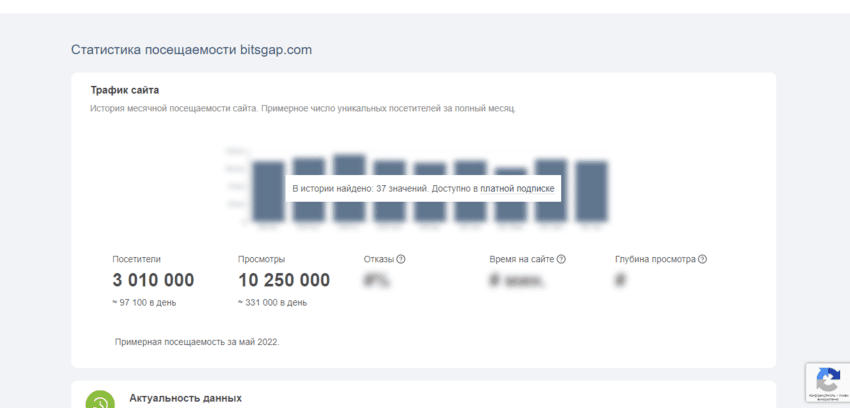Click the Посетители value 3 010 000
The width and height of the screenshot is (850, 408).
[x=153, y=281]
